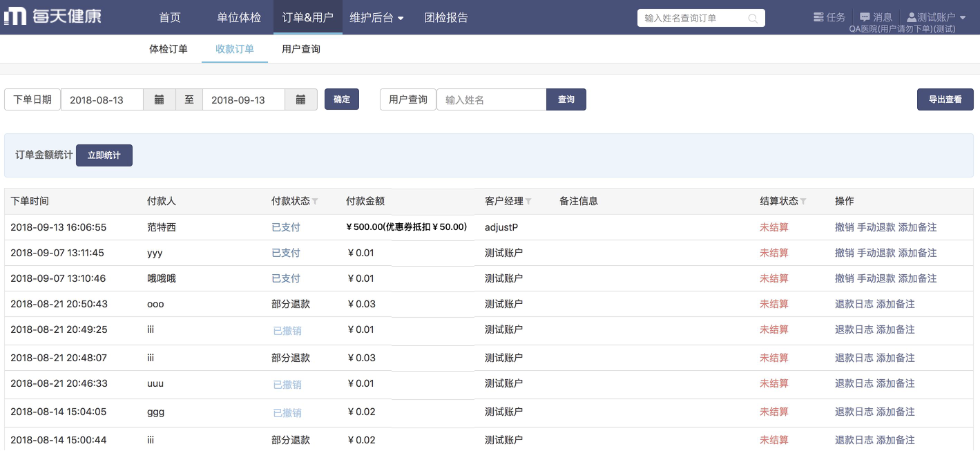Viewport: 980px width, 451px height.
Task: Open the 单位体检 navigation item
Action: (x=239, y=17)
